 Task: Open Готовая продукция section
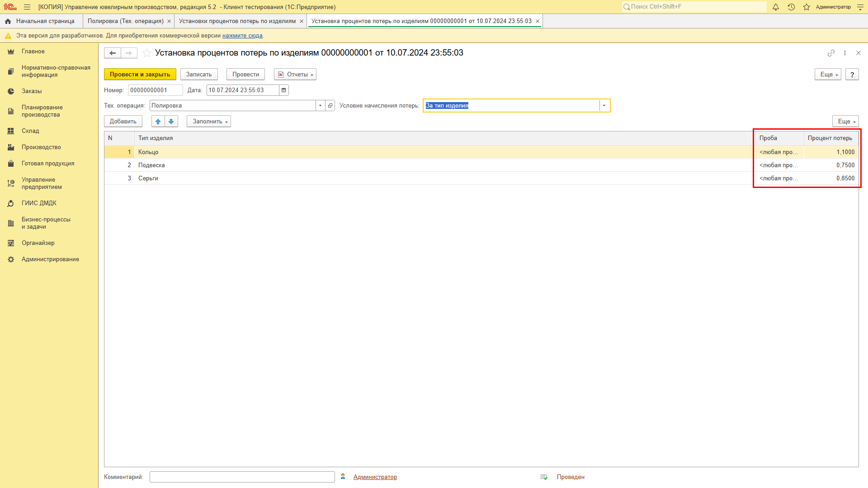[x=49, y=164]
